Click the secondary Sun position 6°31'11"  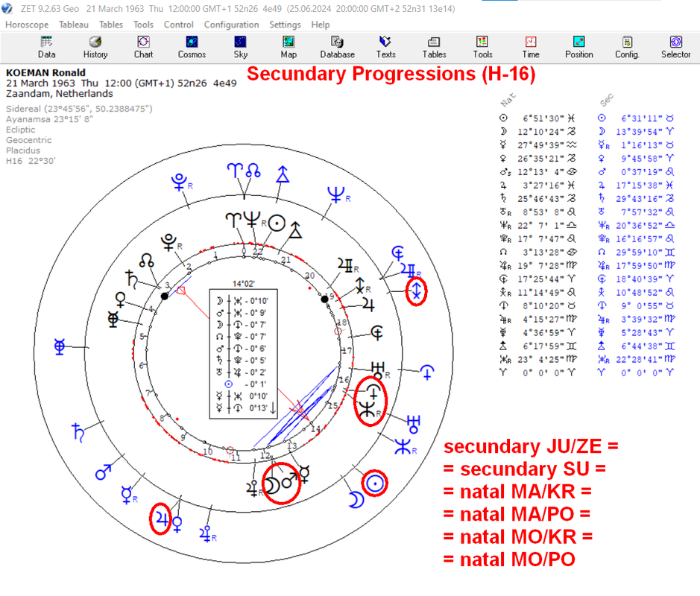pyautogui.click(x=642, y=118)
